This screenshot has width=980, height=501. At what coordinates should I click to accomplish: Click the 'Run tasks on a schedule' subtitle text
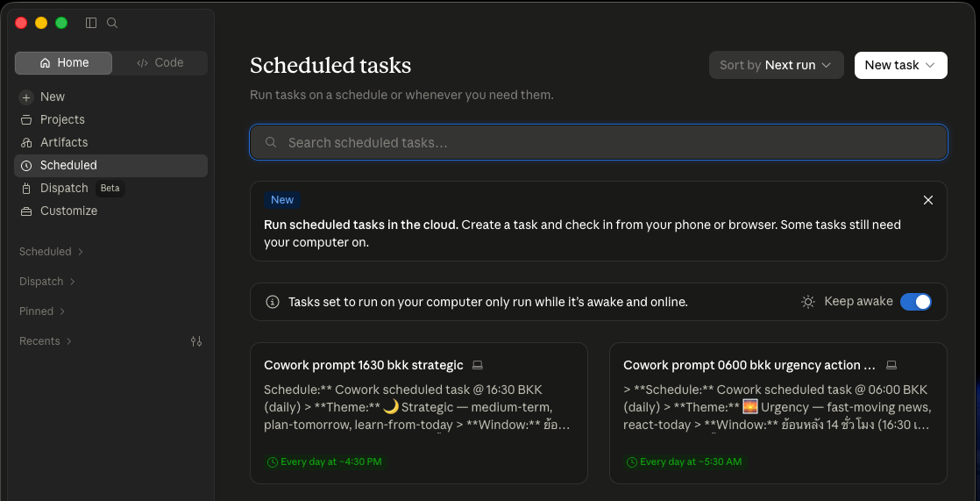[401, 96]
